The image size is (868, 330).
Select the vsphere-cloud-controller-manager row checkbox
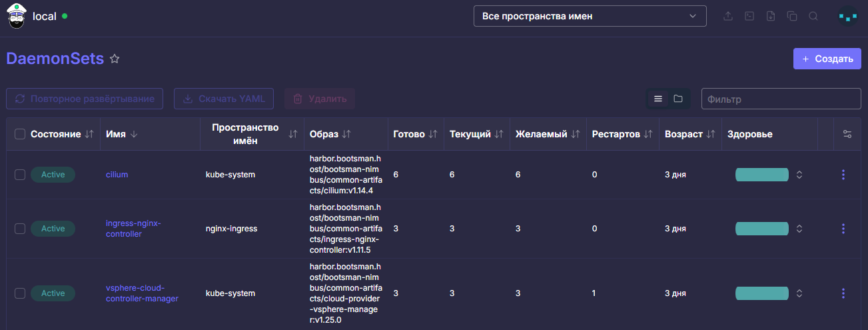pos(20,293)
